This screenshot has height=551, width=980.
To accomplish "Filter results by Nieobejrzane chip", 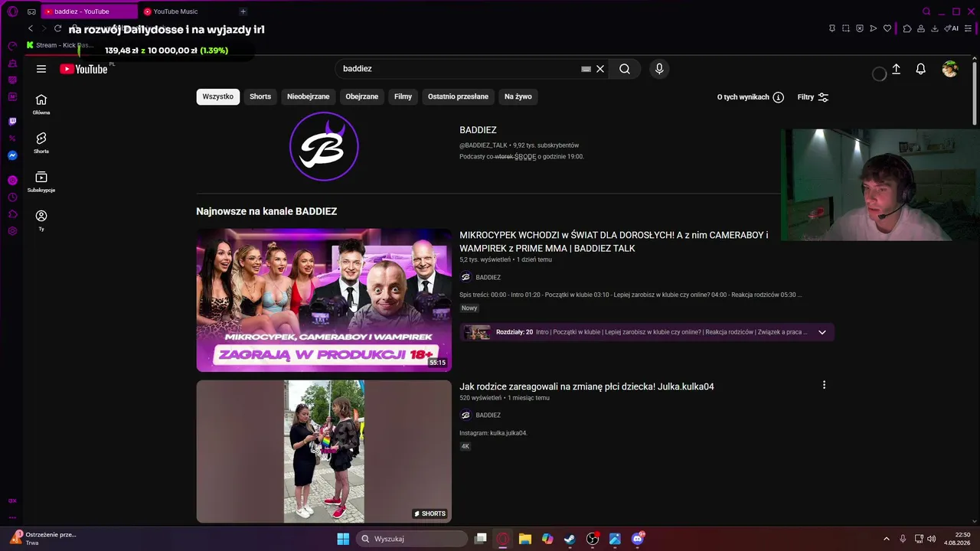I will 309,97.
